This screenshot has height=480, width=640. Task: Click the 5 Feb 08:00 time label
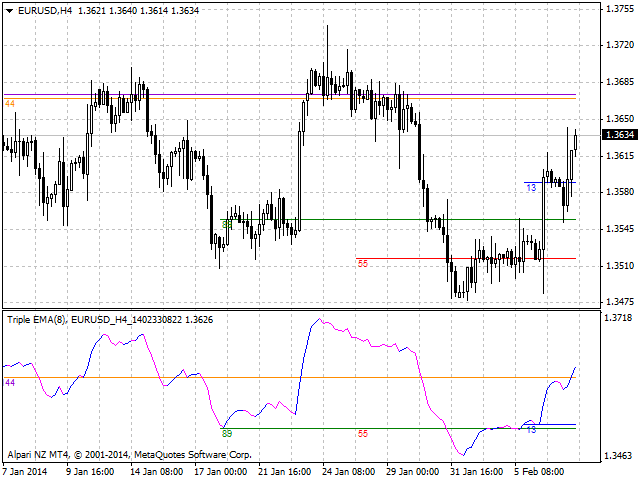[x=540, y=472]
